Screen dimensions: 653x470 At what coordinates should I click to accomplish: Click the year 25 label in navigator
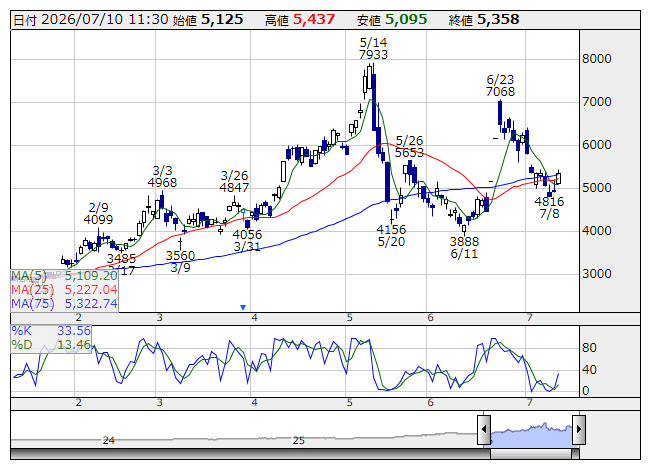pos(299,440)
